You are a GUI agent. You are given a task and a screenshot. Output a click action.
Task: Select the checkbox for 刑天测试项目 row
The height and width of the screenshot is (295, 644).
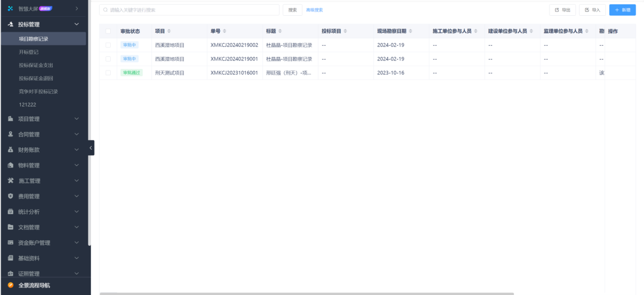click(108, 73)
